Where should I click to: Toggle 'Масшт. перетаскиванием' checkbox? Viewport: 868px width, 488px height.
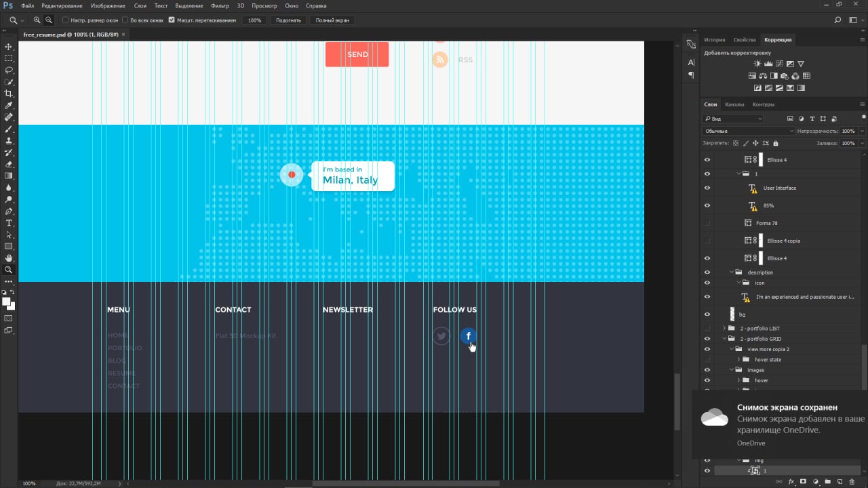point(172,20)
